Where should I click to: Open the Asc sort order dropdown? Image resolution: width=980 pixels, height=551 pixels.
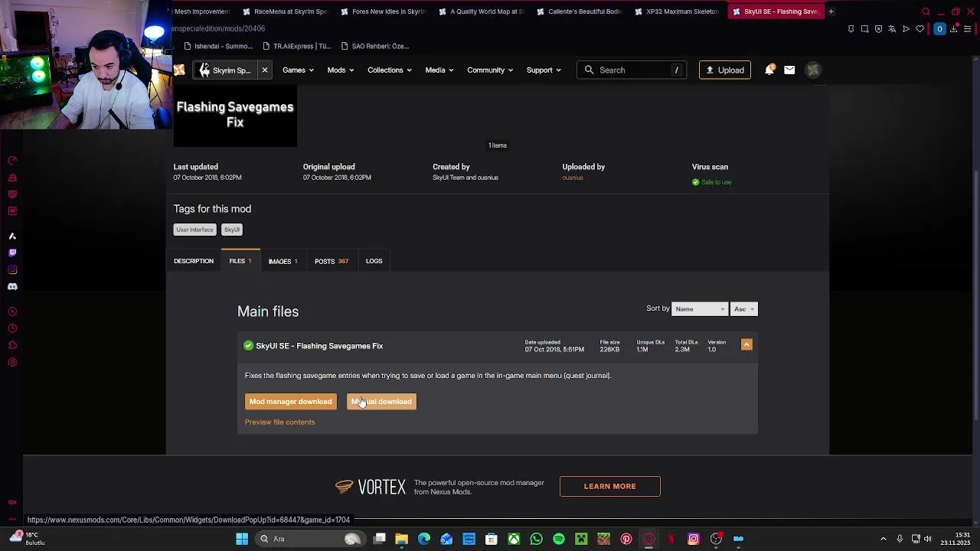pyautogui.click(x=744, y=308)
